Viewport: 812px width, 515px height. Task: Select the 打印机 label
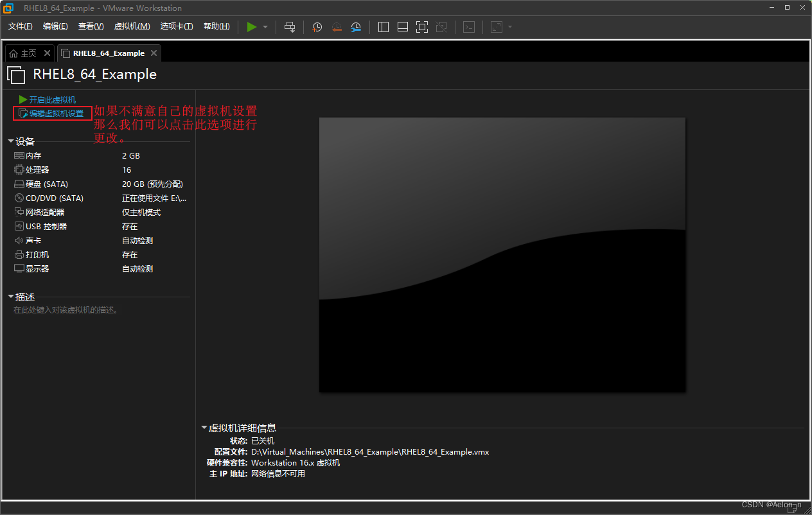37,254
